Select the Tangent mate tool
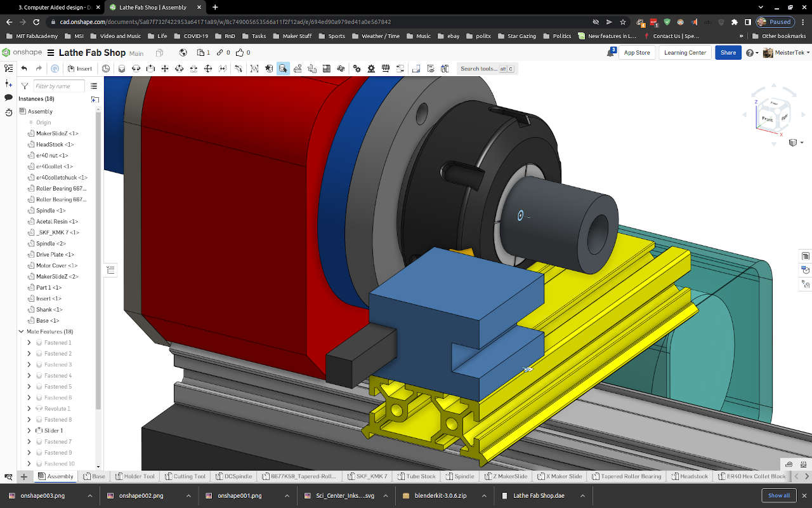Viewport: 812px width, 508px height. tap(239, 69)
